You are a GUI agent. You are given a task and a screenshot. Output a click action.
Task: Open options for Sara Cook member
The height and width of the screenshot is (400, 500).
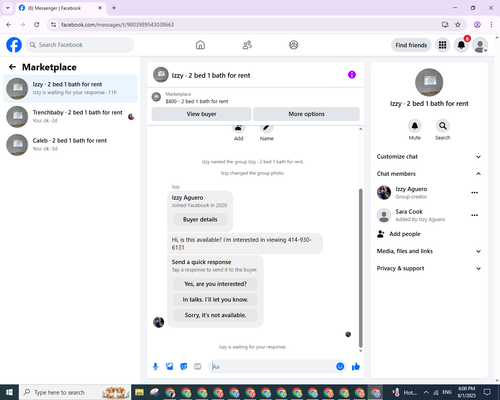(475, 215)
